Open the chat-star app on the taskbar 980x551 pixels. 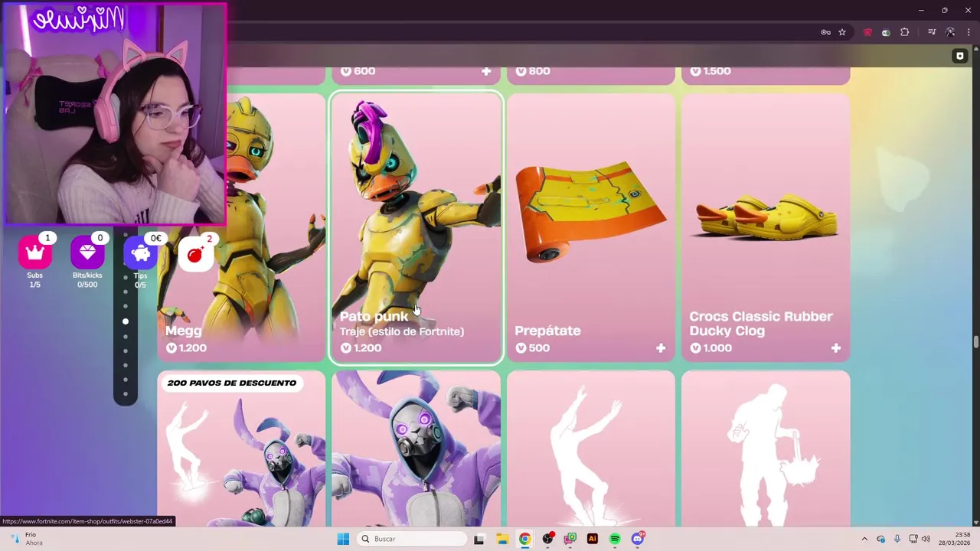point(570,539)
